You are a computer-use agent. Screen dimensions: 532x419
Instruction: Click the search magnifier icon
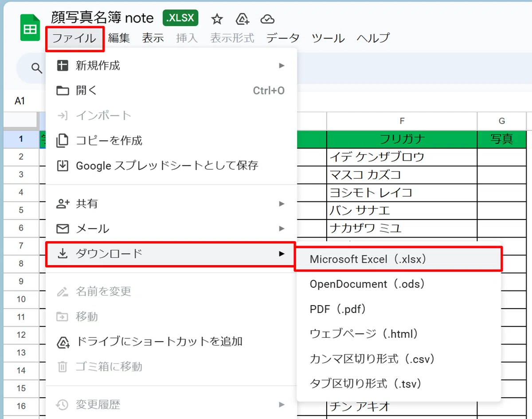36,68
